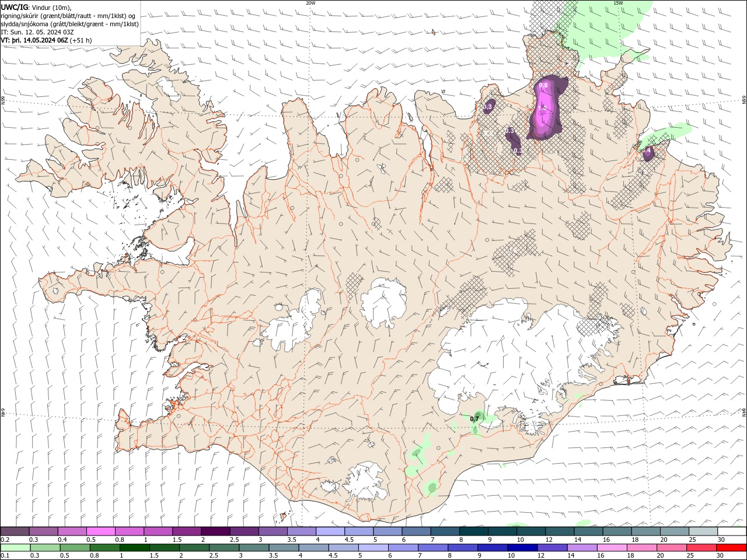Image resolution: width=747 pixels, height=560 pixels.
Task: Click the '15W' longitude label
Action: click(x=618, y=3)
